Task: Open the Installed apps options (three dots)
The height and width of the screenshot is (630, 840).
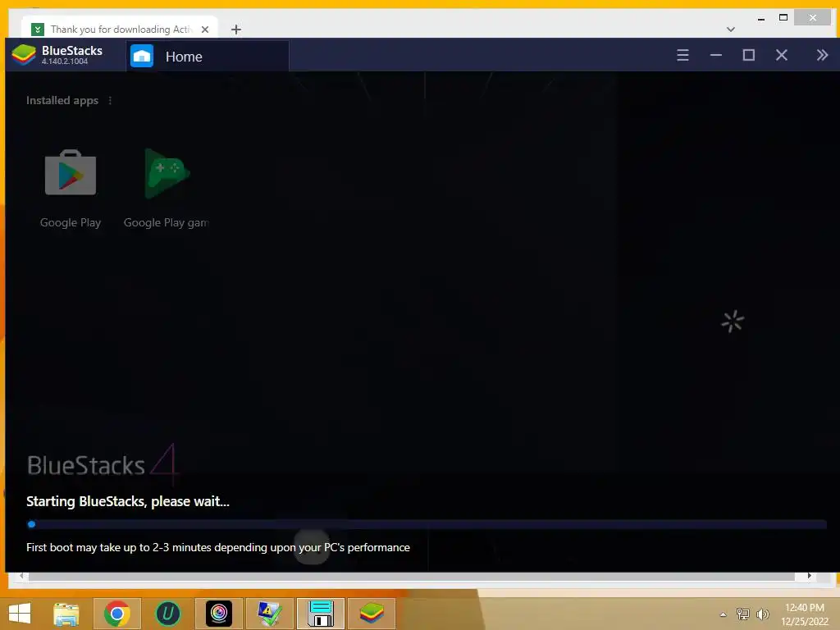Action: (x=111, y=100)
